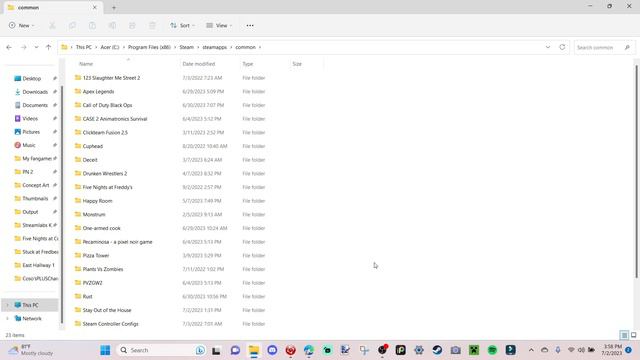Viewport: 640px width, 360px height.
Task: Go up one folder level arrow
Action: coord(48,47)
